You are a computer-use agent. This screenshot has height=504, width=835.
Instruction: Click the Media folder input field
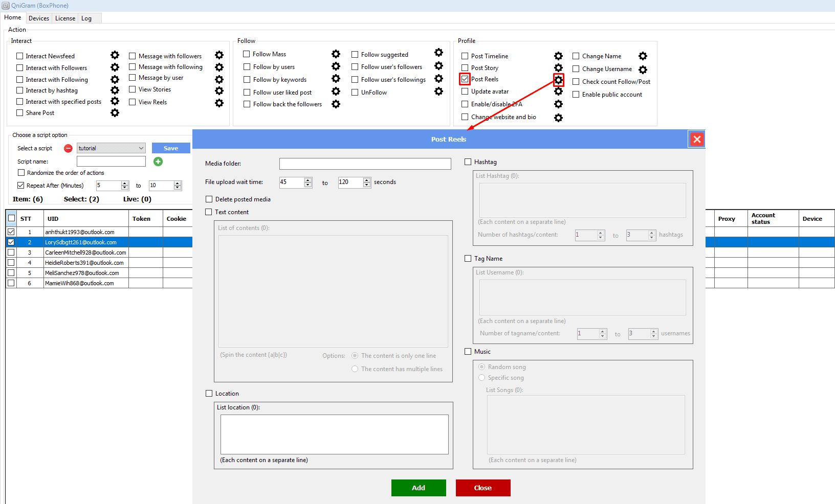click(365, 164)
